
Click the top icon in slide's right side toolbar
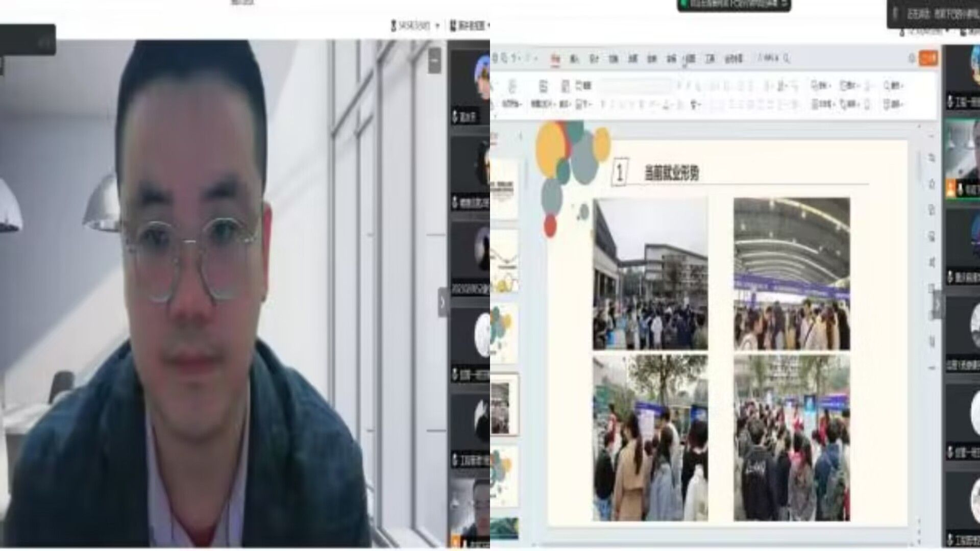[x=931, y=159]
